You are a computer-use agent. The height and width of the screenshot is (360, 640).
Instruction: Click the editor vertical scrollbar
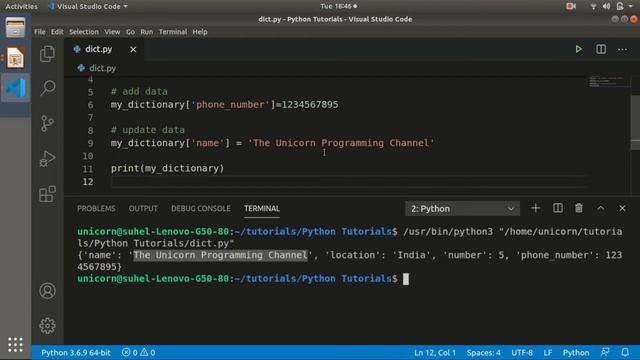pos(635,122)
